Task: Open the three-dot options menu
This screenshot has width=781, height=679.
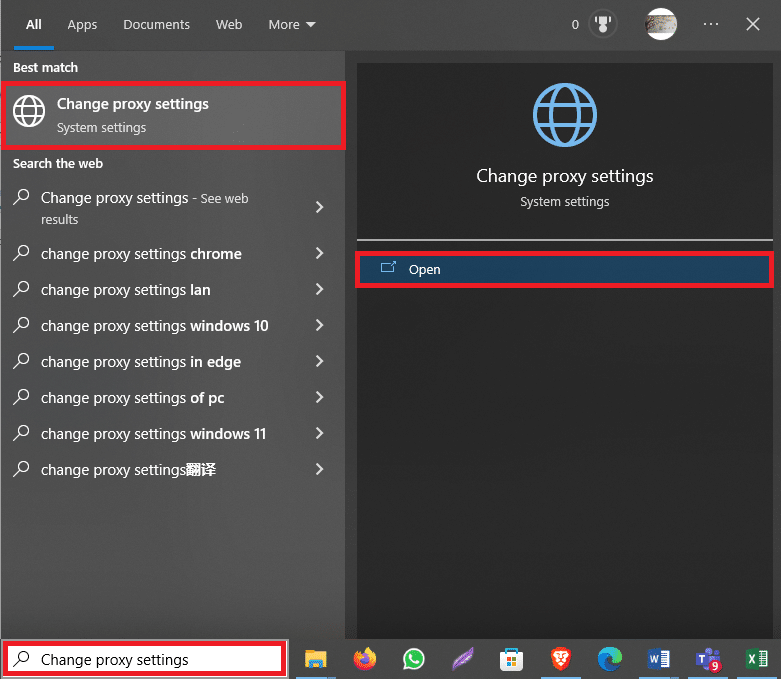Action: (711, 24)
